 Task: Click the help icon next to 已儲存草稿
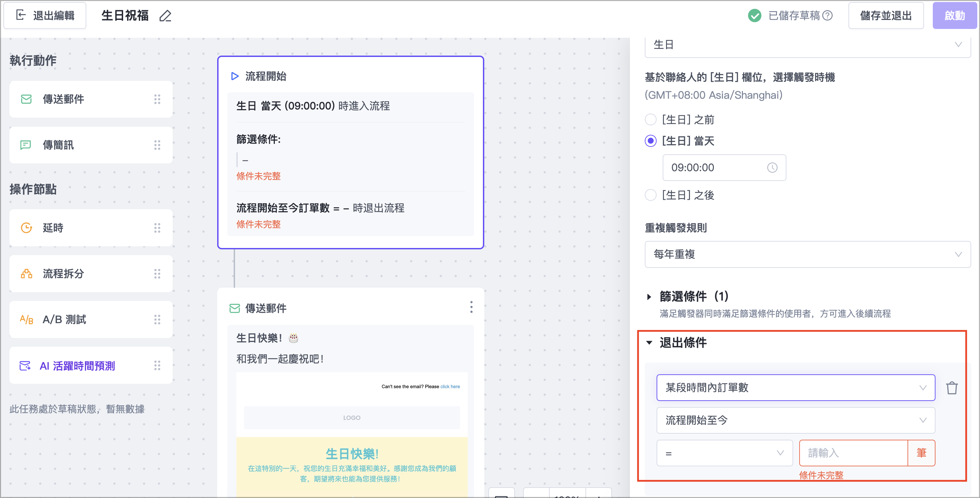click(x=828, y=15)
